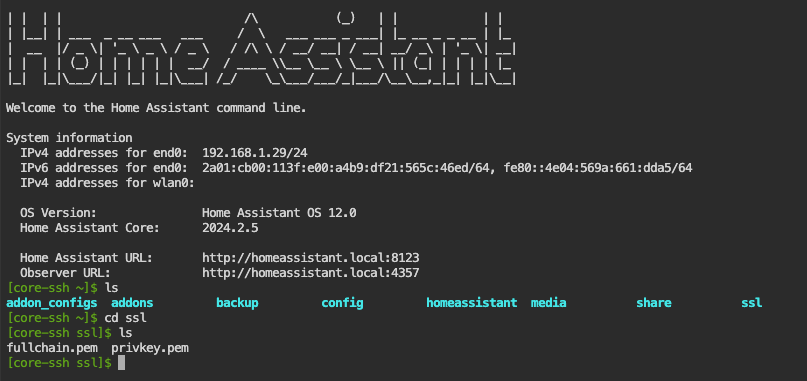Screen dimensions: 807x381
Task: Click the config directory name
Action: click(342, 303)
